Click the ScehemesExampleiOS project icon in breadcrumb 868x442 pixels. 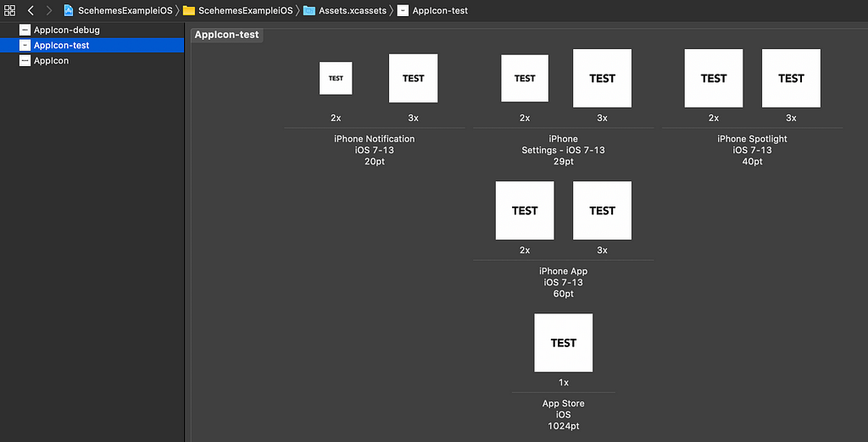click(x=69, y=10)
